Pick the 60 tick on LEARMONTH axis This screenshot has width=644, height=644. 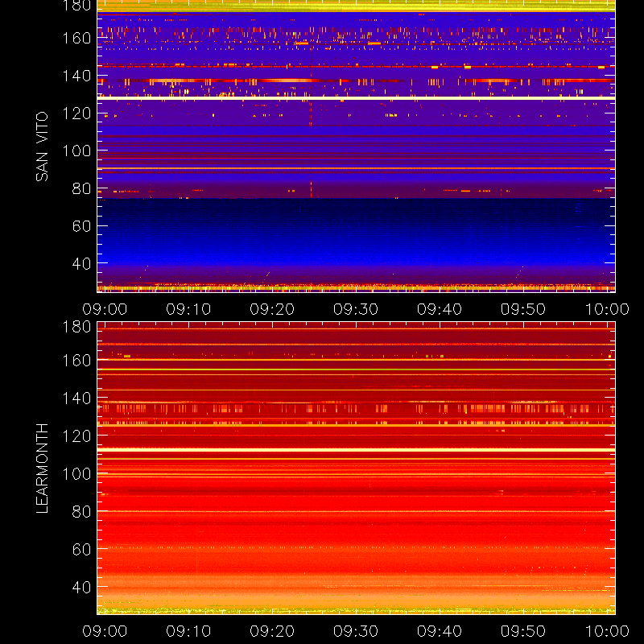pos(81,549)
